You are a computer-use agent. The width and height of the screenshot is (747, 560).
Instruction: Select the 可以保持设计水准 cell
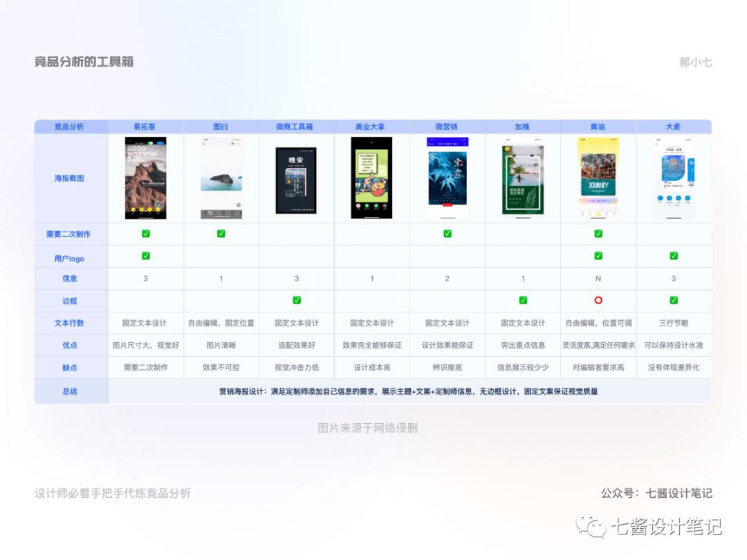point(674,345)
